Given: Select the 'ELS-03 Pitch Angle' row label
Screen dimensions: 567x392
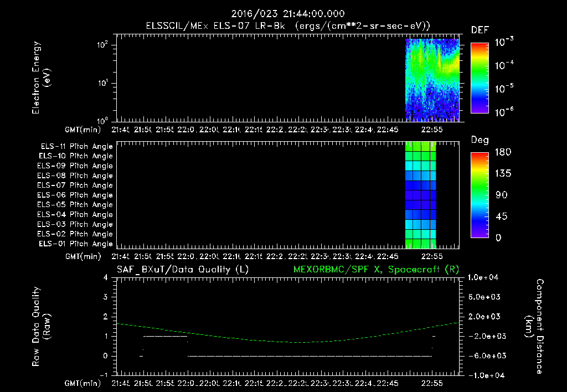Looking at the screenshot, I should pos(75,225).
